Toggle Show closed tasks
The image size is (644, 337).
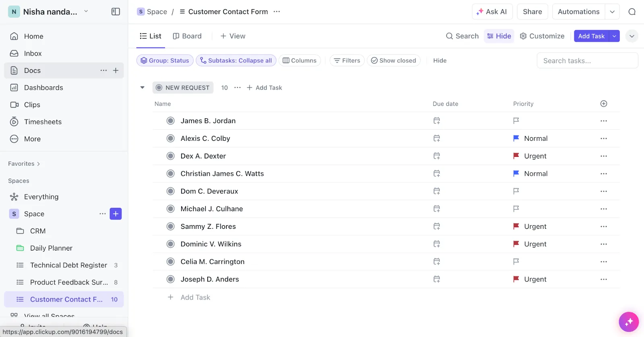tap(394, 60)
